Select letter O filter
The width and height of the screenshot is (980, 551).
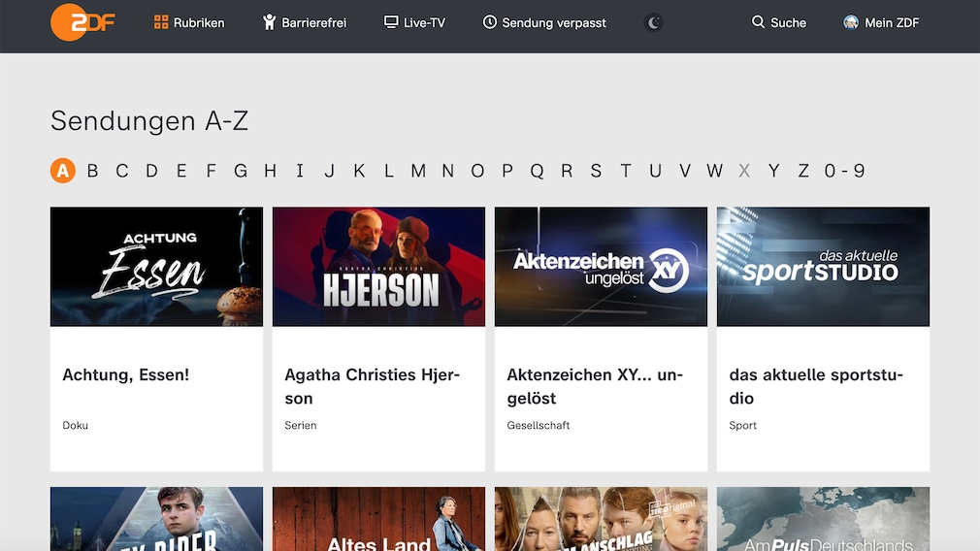(x=477, y=171)
